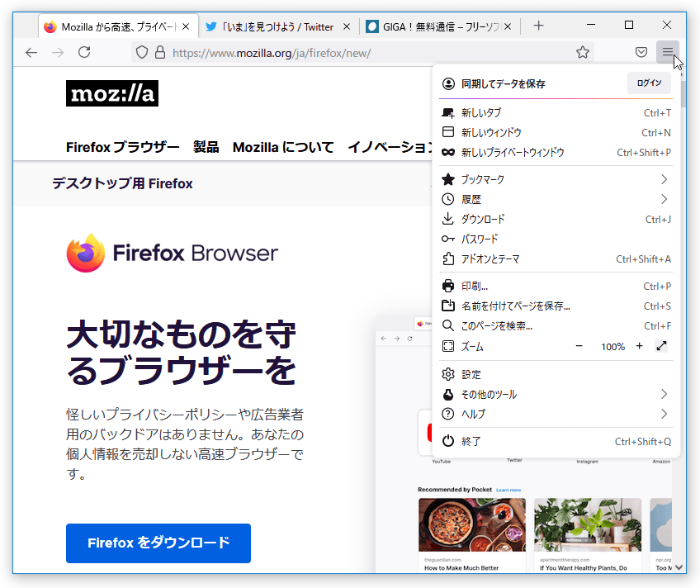
Task: Reset zoom by clicking 100%
Action: [612, 347]
